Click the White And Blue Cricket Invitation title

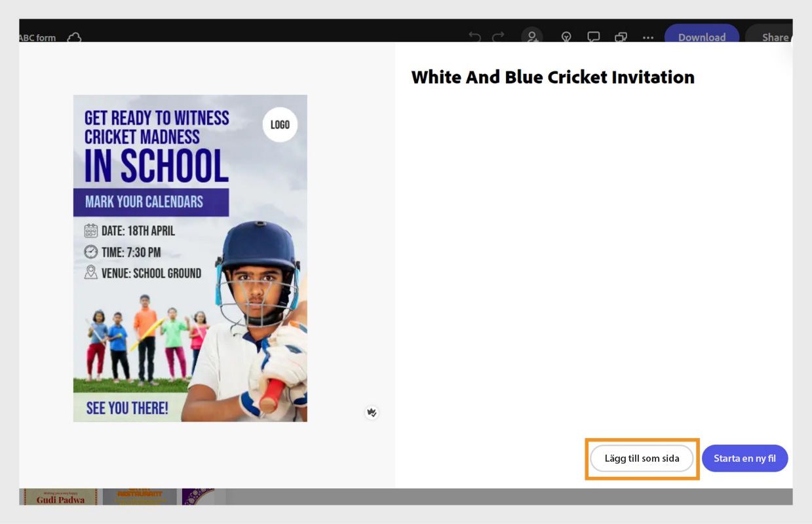(x=552, y=77)
